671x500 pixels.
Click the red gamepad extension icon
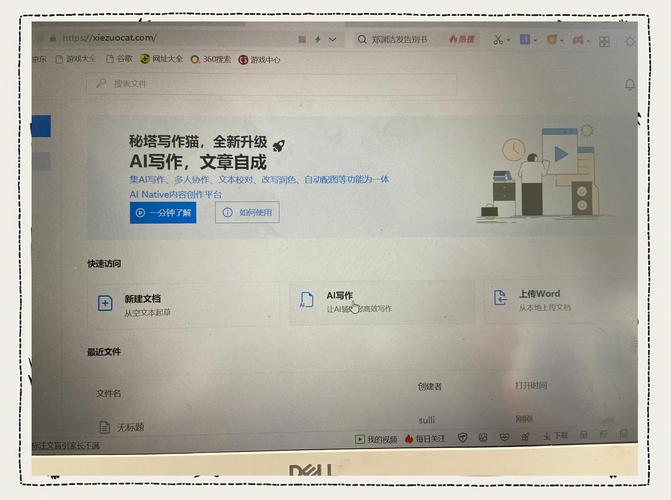point(578,40)
